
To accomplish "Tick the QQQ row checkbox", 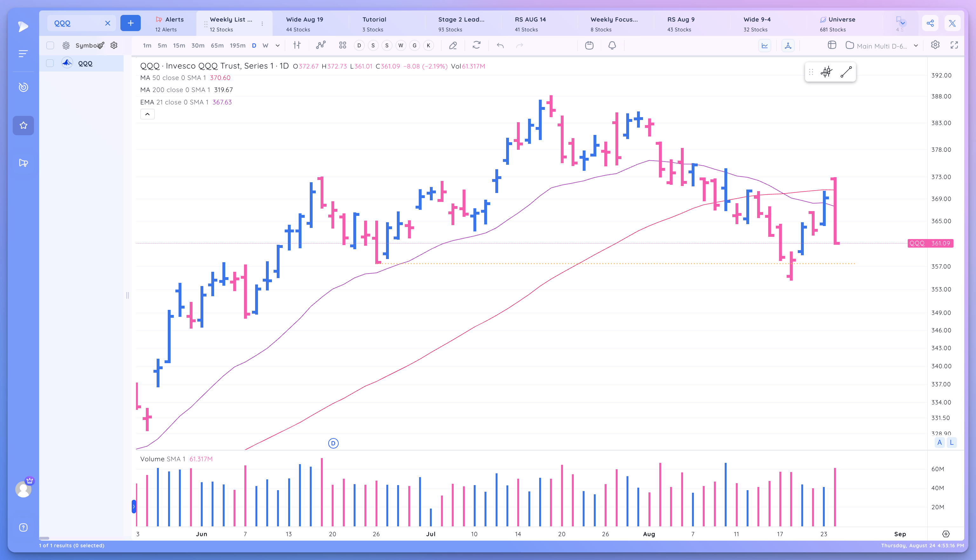I will [50, 63].
